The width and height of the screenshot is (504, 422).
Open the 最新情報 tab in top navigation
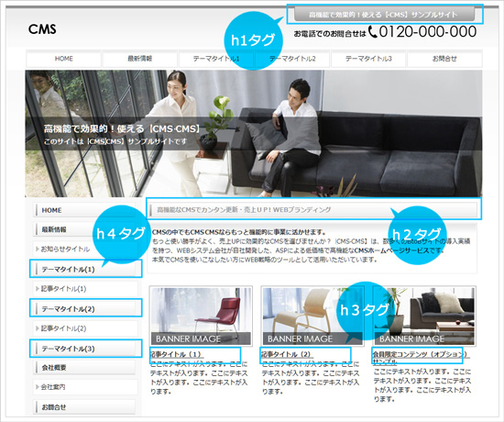(x=140, y=59)
